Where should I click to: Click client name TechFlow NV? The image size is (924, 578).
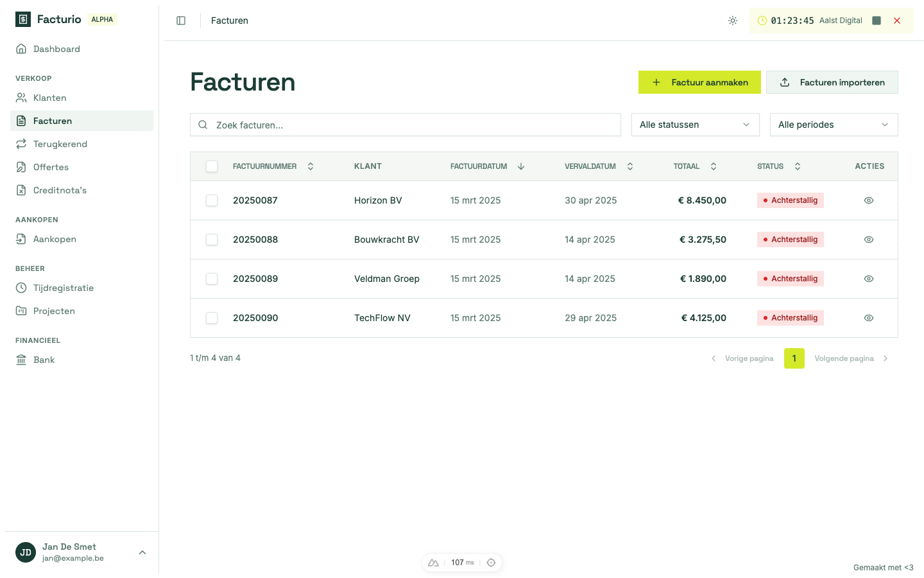tap(382, 318)
